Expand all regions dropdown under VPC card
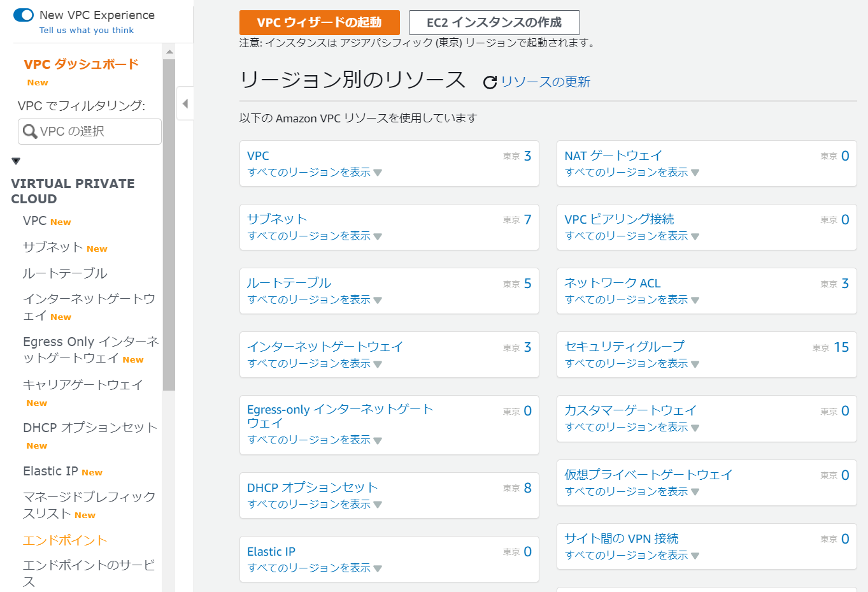 [315, 172]
